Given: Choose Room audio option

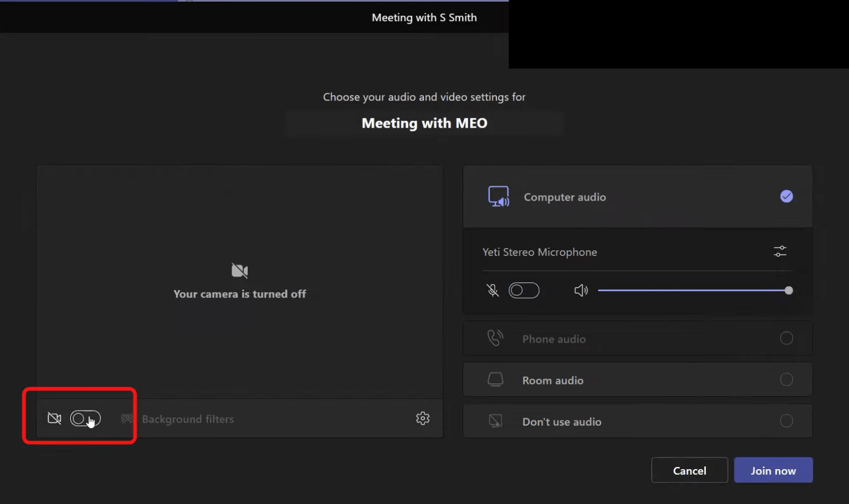Looking at the screenshot, I should coord(787,380).
